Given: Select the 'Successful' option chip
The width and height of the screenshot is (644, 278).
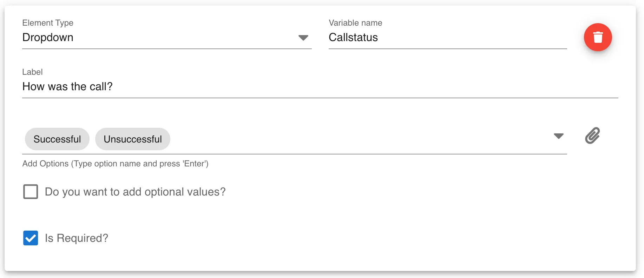Looking at the screenshot, I should coord(57,139).
